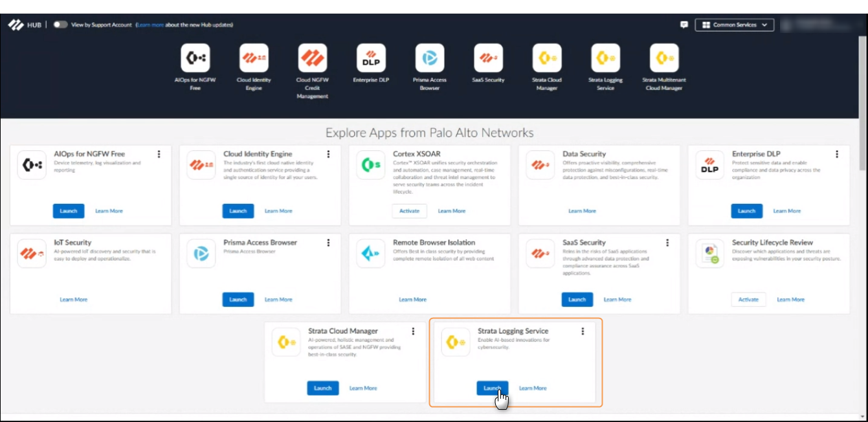This screenshot has width=868, height=422.
Task: Open Cloud Identity Engine icon in header
Action: tap(254, 58)
